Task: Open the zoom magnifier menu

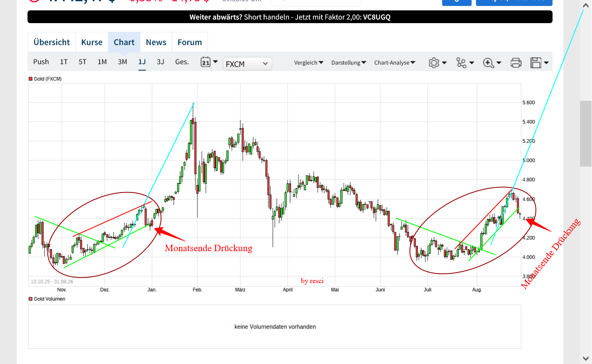Action: (492, 63)
